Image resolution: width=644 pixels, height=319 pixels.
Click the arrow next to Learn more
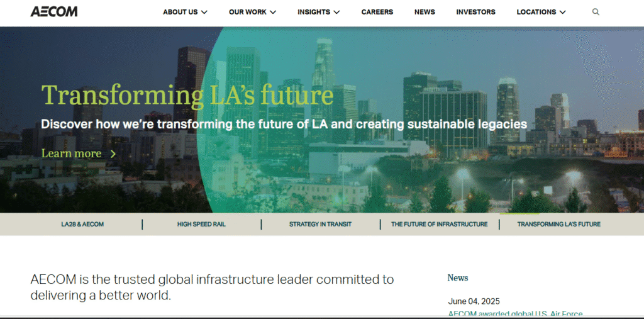(x=113, y=154)
